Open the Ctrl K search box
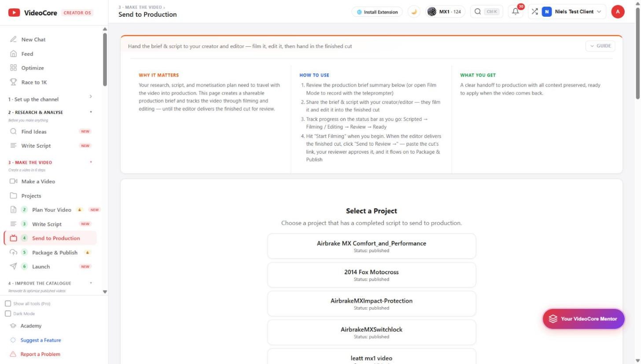The width and height of the screenshot is (641, 364). pos(486,12)
